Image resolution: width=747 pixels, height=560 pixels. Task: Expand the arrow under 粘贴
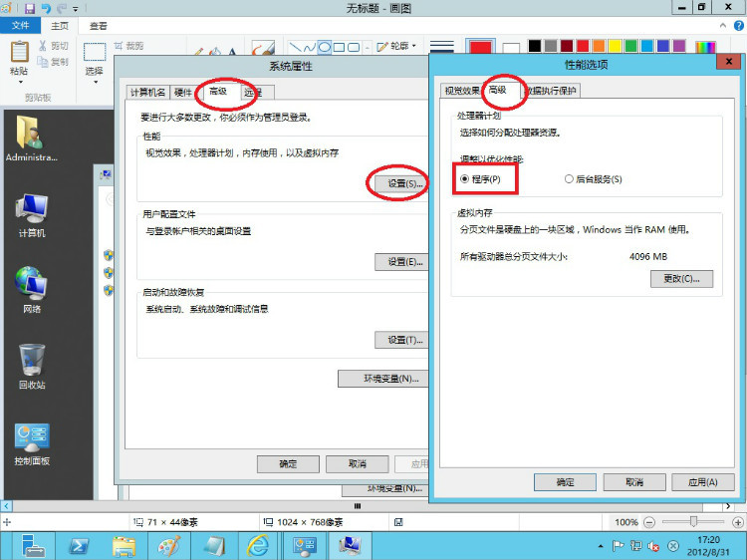[21, 82]
